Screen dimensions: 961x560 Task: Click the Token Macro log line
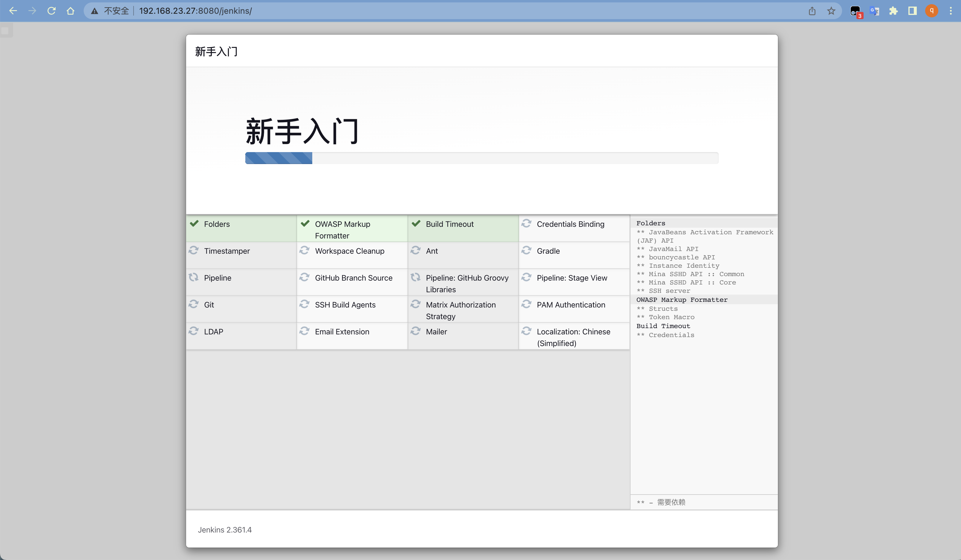pos(665,317)
